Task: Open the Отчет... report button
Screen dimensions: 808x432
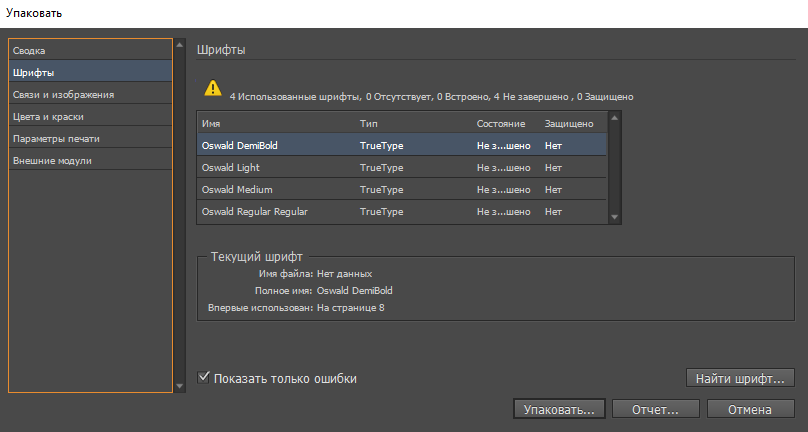Action: click(648, 409)
